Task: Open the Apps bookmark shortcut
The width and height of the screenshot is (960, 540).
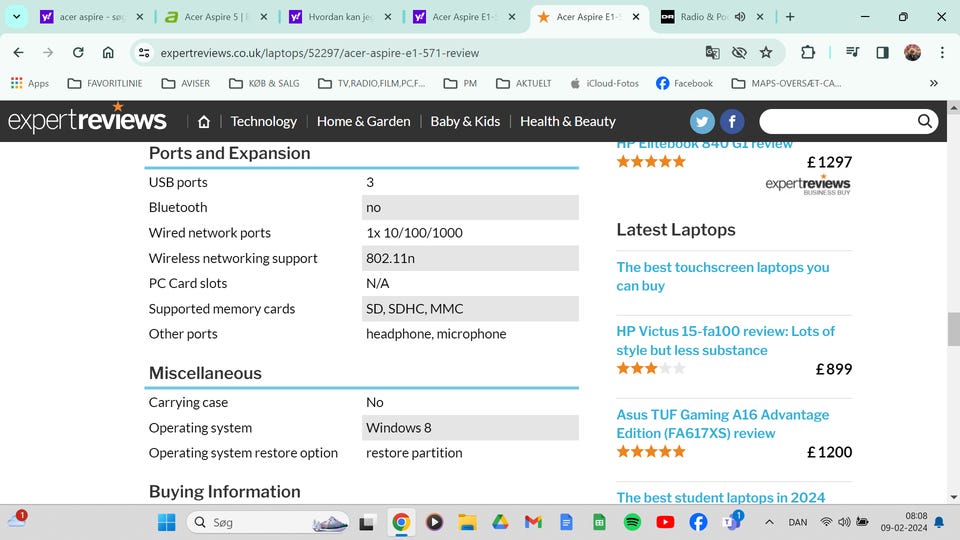Action: pyautogui.click(x=29, y=83)
